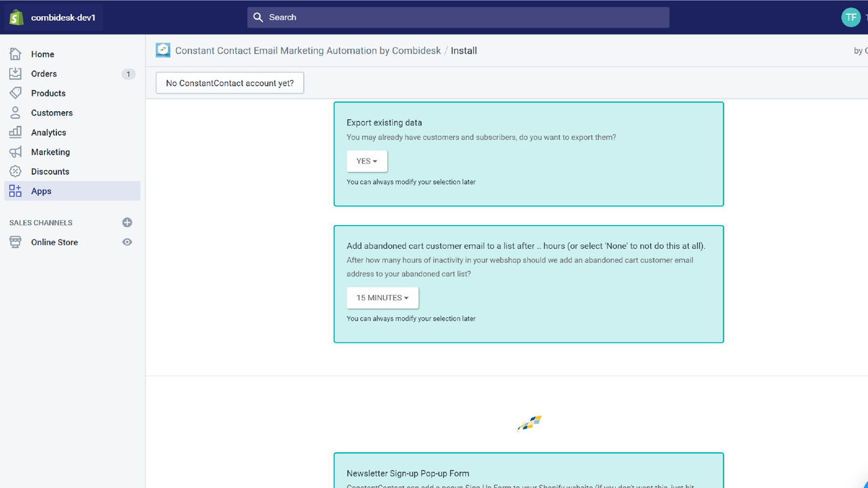Viewport: 868px width, 488px height.
Task: Click the Marketing megaphone icon
Action: pos(16,152)
